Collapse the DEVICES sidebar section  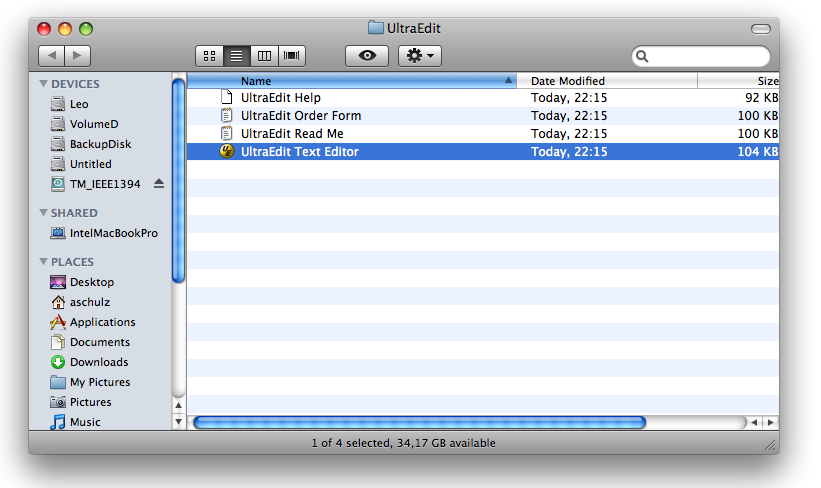[43, 84]
